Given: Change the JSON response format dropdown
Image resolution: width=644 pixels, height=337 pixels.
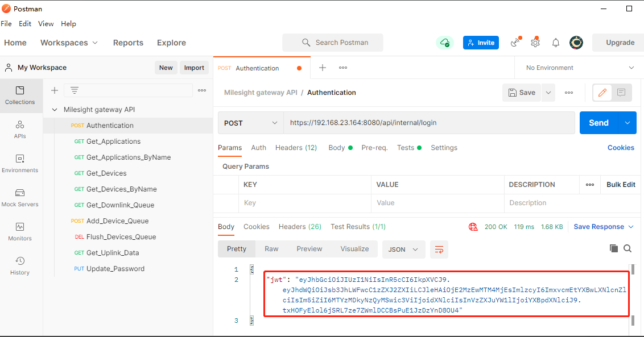Looking at the screenshot, I should [403, 249].
